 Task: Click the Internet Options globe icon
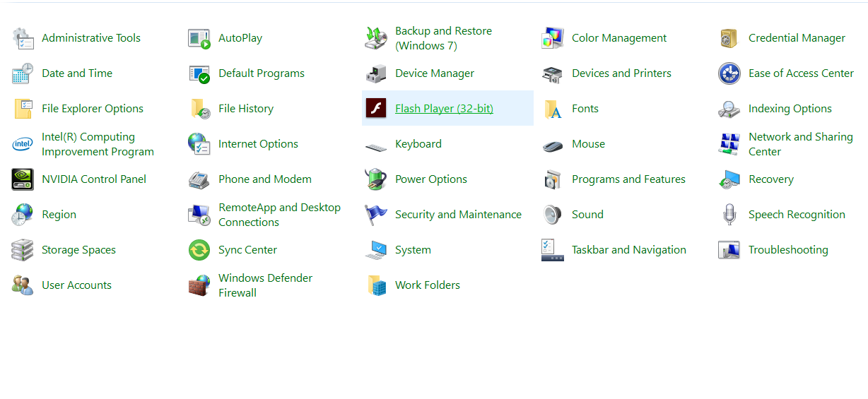tap(199, 144)
